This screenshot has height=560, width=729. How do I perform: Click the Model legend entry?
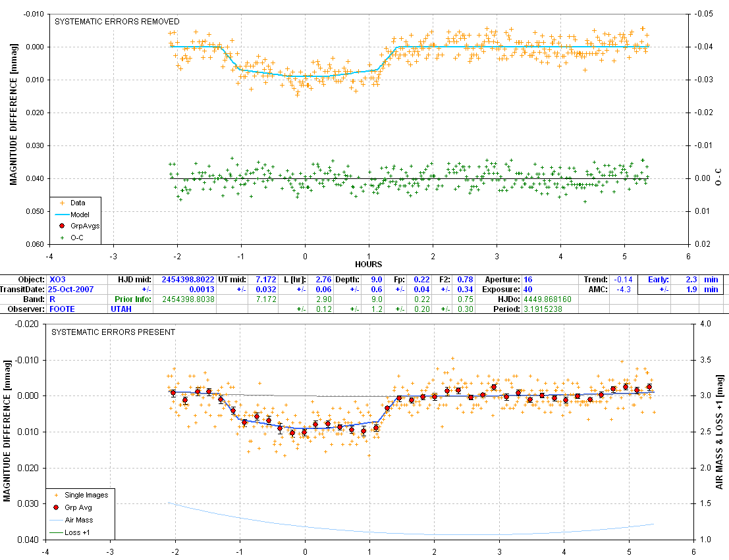click(72, 215)
